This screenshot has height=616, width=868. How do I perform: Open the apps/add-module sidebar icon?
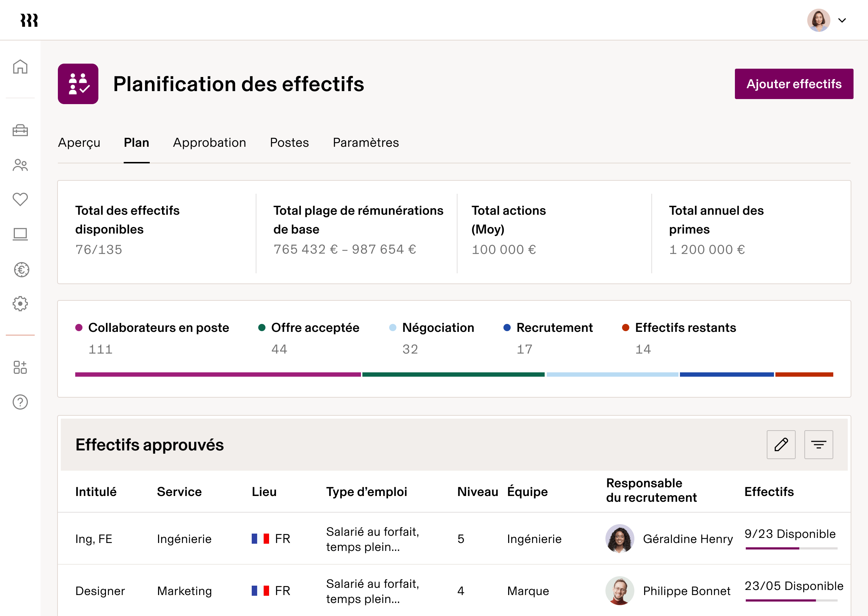[x=20, y=367]
